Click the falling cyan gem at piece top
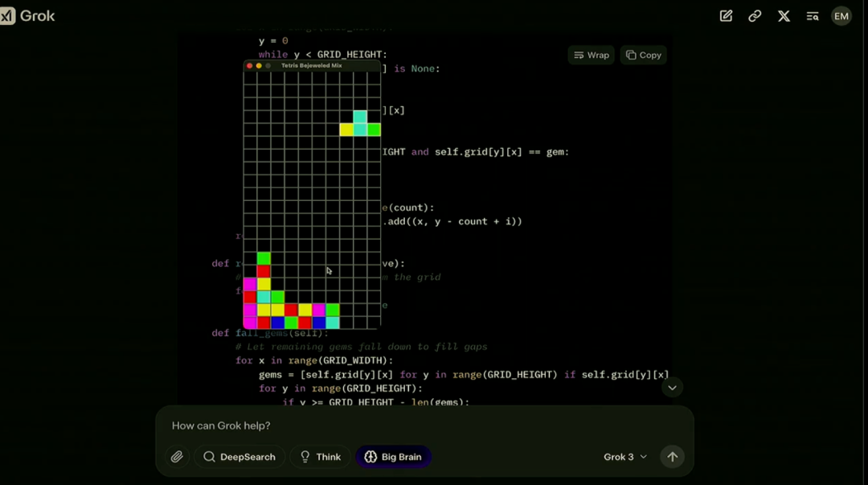Screen dimensions: 868x485 pyautogui.click(x=360, y=117)
